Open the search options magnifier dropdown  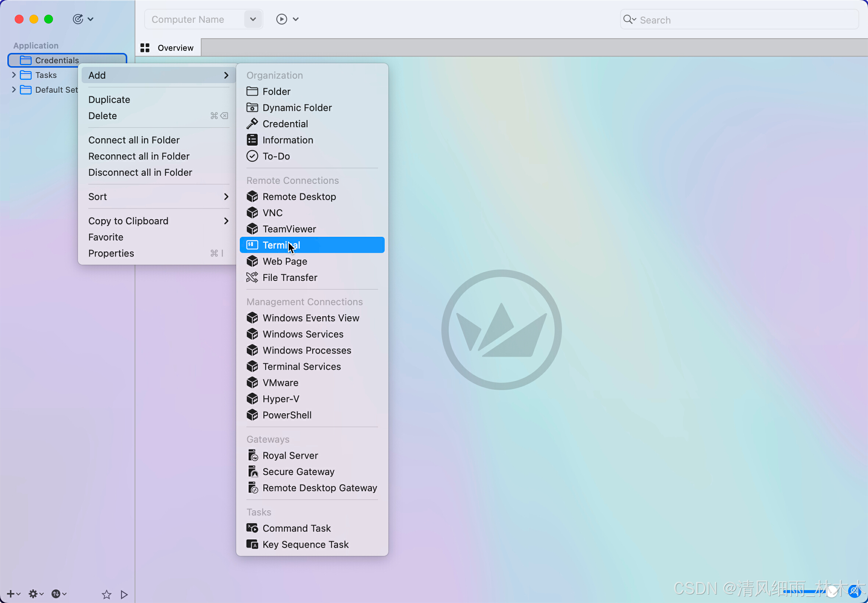(629, 19)
